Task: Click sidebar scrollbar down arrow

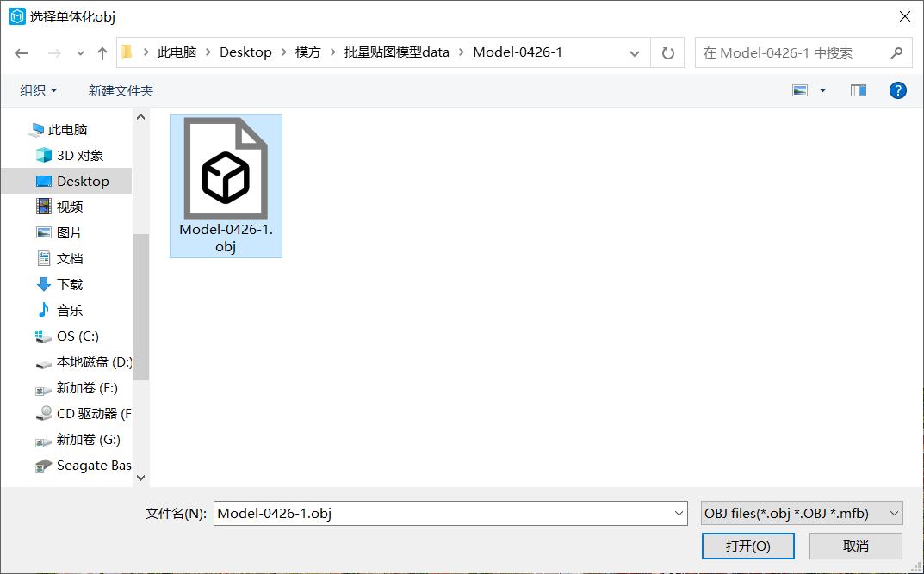Action: (141, 478)
